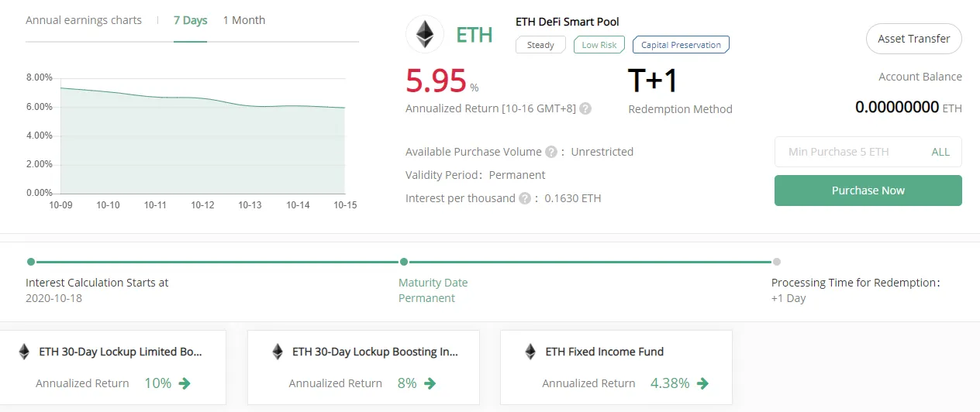Select ALL to fill maximum amount

(940, 152)
